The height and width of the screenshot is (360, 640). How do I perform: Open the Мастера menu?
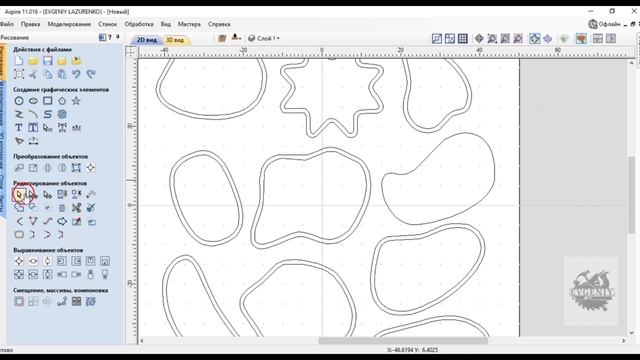[189, 24]
